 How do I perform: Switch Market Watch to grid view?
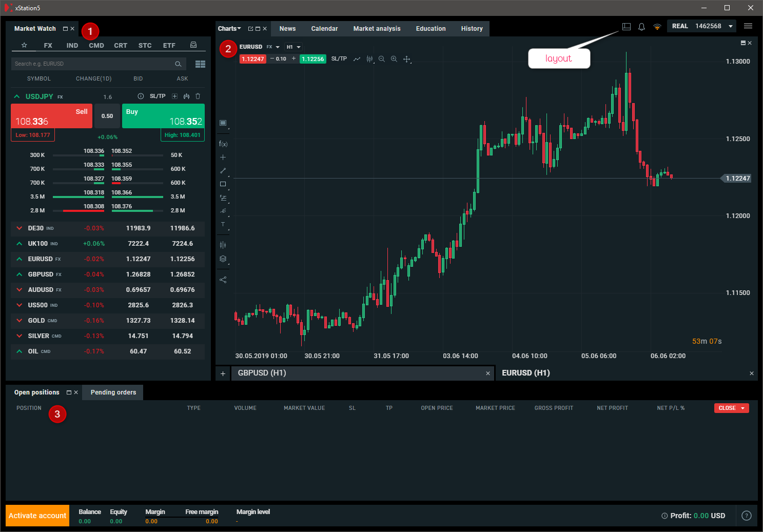[200, 64]
